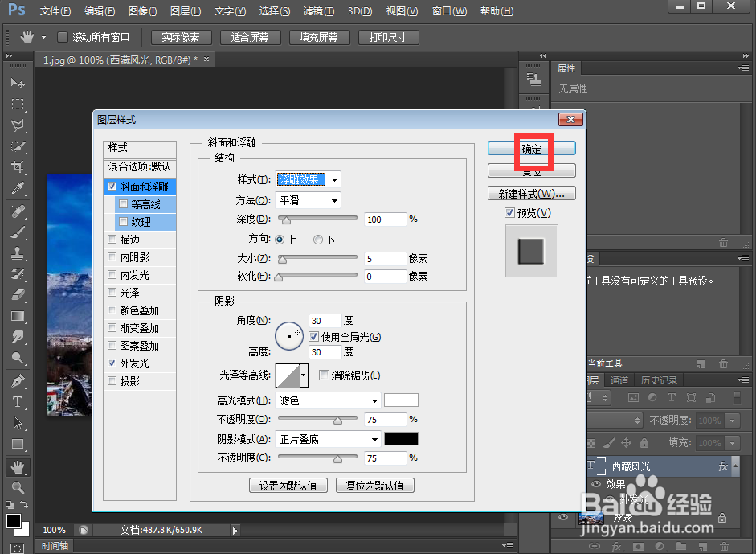Select the Zoom tool in the toolbar
This screenshot has width=756, height=554.
tap(18, 487)
